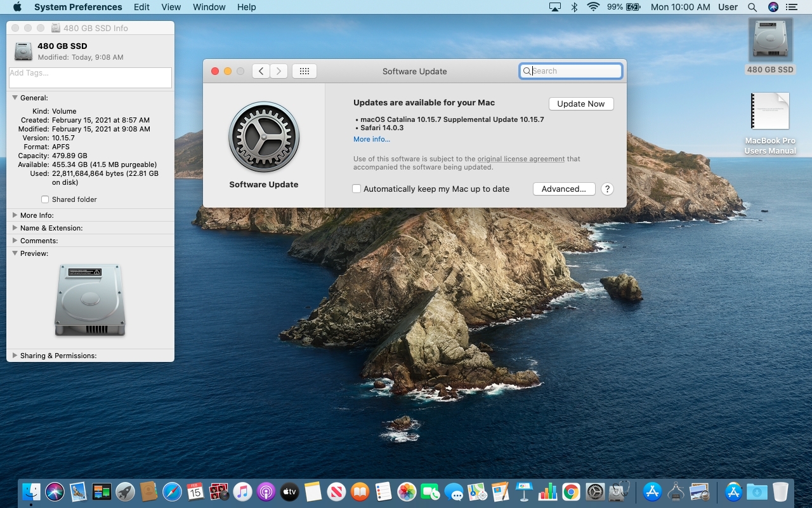Image resolution: width=812 pixels, height=508 pixels.
Task: Open FaceTime in the Dock
Action: [x=430, y=491]
